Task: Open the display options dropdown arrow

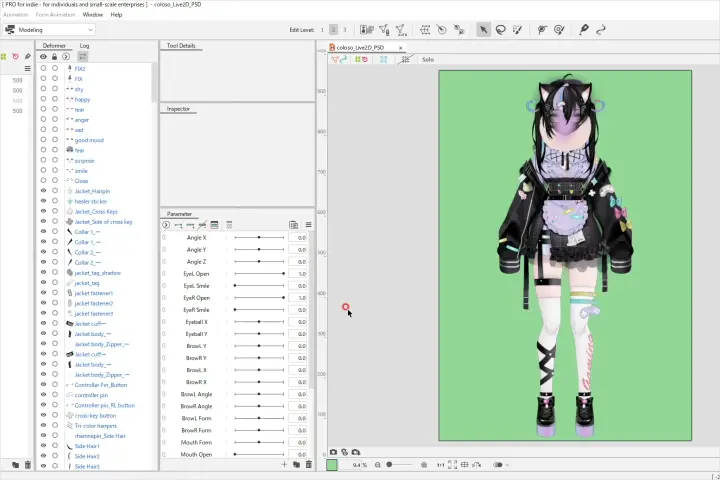Action: pyautogui.click(x=507, y=465)
